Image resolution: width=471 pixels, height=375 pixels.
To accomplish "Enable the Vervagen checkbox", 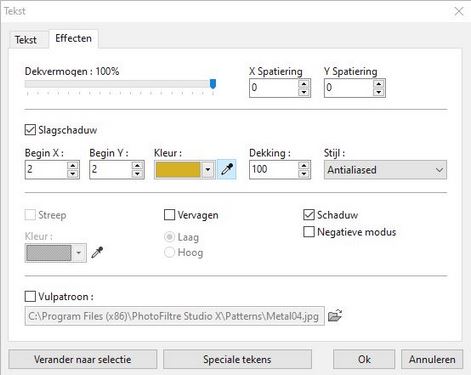I will 169,215.
